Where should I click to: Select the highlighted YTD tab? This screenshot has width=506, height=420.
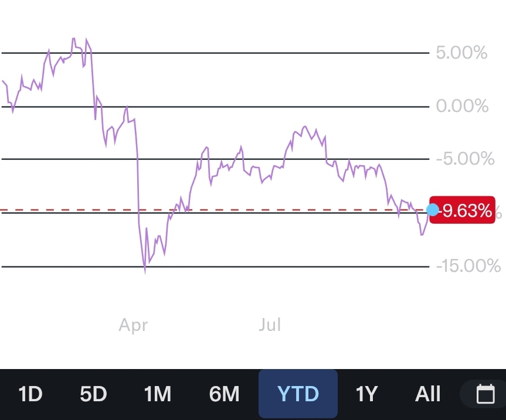[298, 394]
